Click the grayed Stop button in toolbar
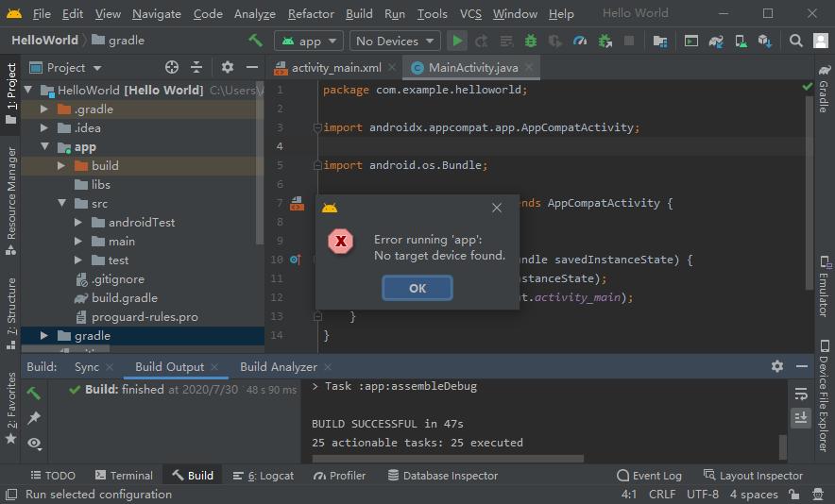 click(629, 41)
